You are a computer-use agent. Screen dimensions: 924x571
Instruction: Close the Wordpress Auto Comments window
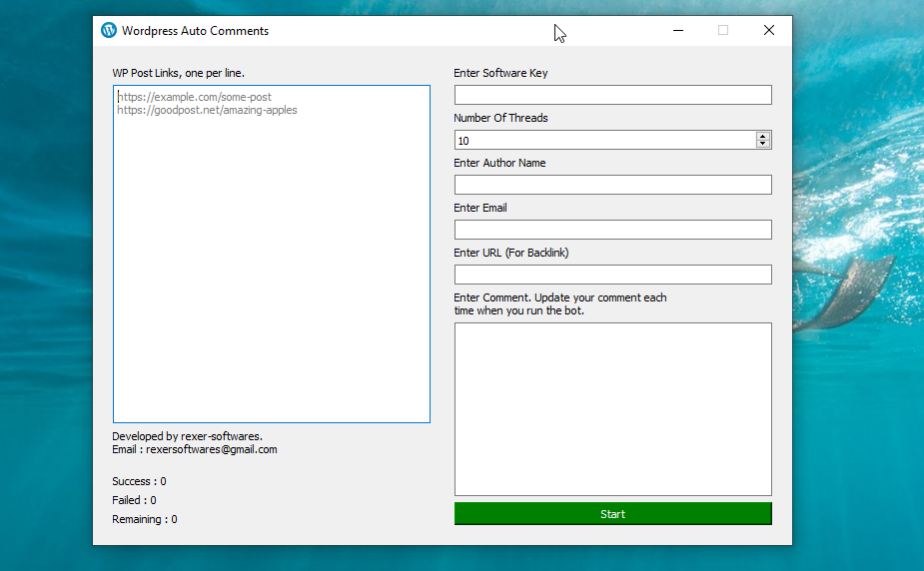pos(768,30)
